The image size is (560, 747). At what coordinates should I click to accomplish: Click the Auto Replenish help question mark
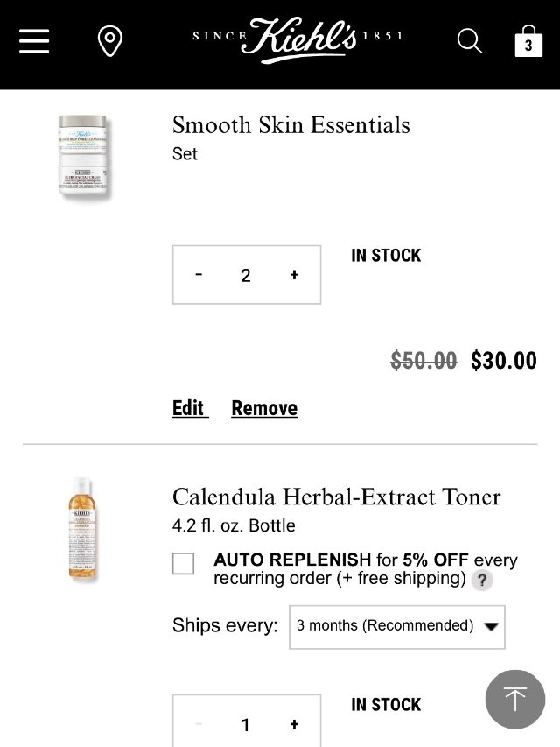tap(482, 580)
